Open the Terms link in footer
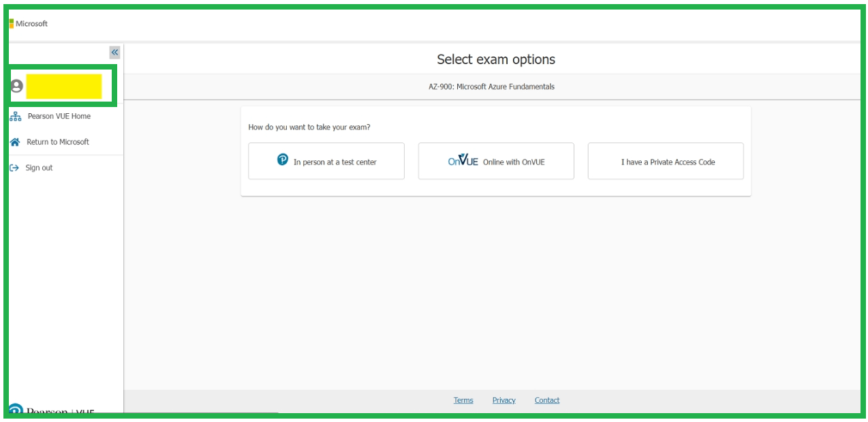868x422 pixels. (x=463, y=400)
